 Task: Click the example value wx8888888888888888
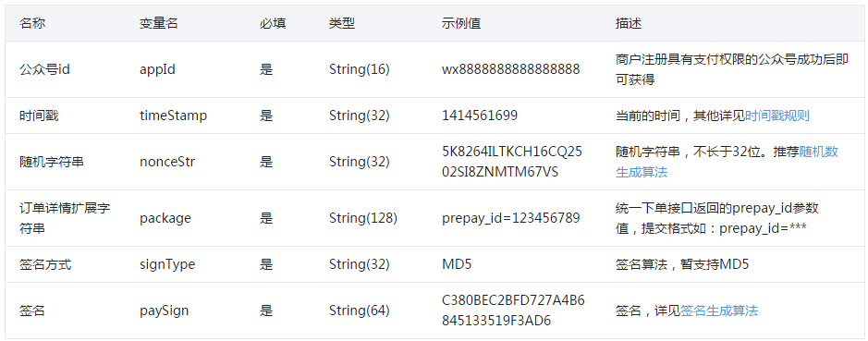pyautogui.click(x=511, y=69)
